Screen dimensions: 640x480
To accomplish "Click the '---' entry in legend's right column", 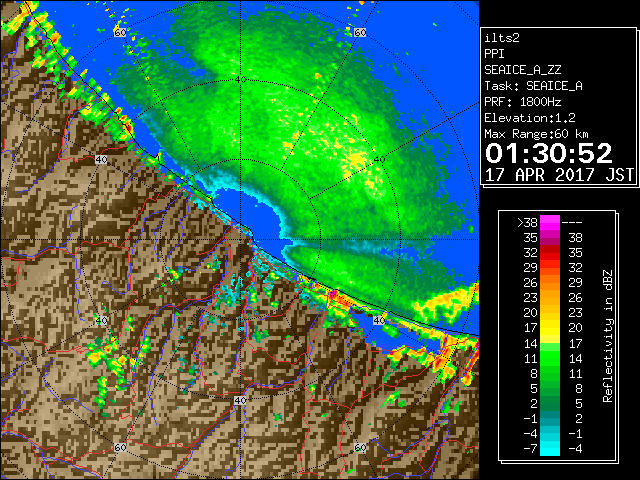I will pyautogui.click(x=572, y=222).
